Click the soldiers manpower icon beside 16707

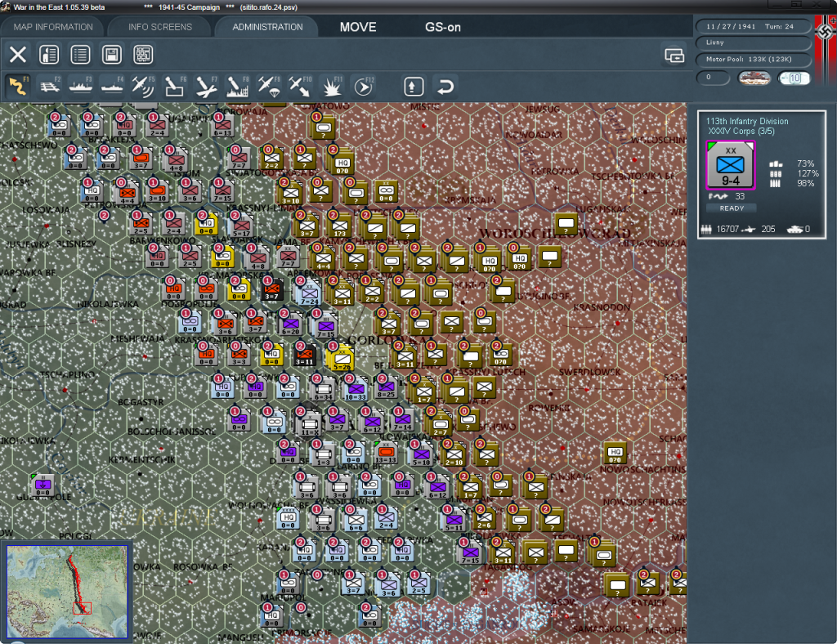click(x=705, y=230)
